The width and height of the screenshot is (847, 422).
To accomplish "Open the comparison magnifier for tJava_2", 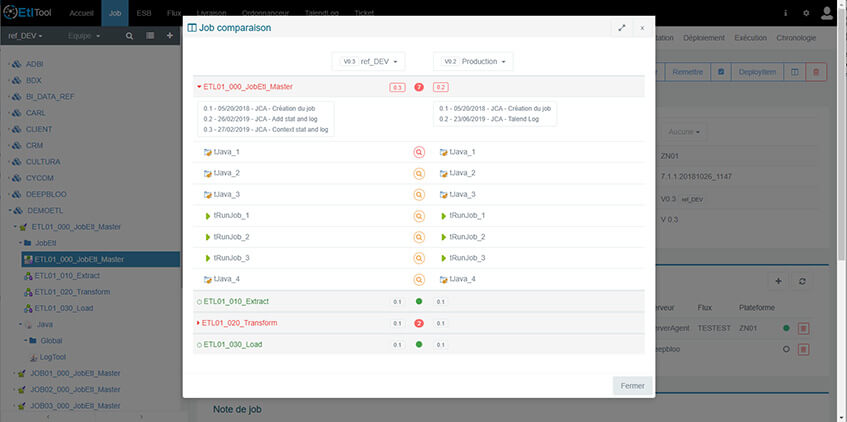I will click(419, 173).
